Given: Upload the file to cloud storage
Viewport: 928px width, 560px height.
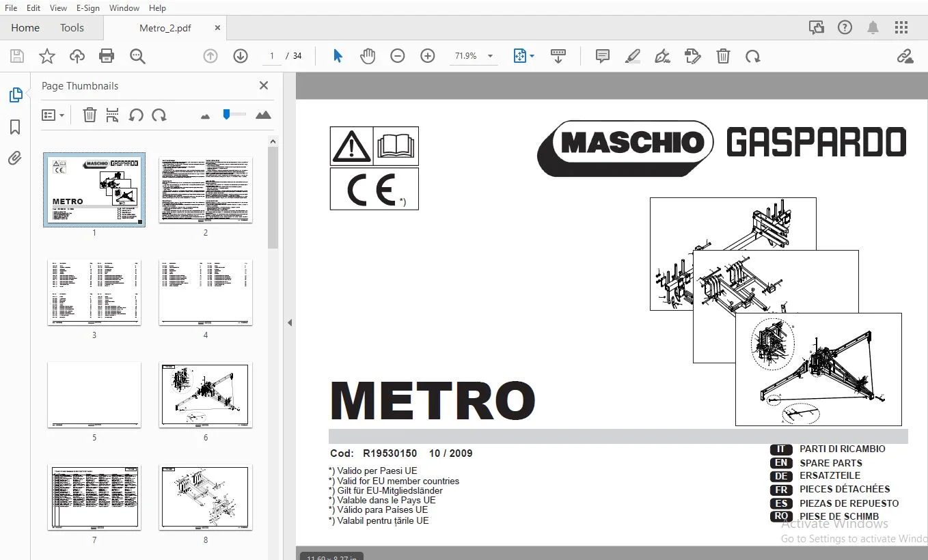Looking at the screenshot, I should 77,56.
